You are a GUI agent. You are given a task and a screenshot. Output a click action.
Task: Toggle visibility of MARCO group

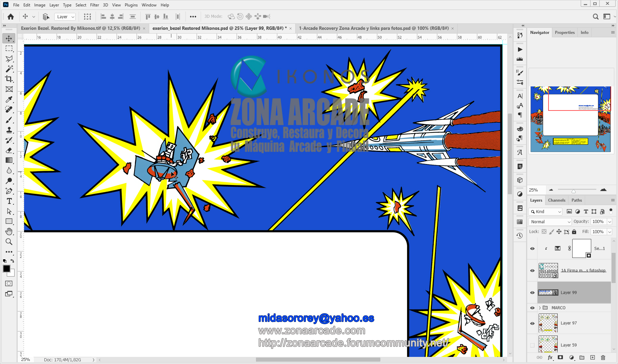(532, 308)
